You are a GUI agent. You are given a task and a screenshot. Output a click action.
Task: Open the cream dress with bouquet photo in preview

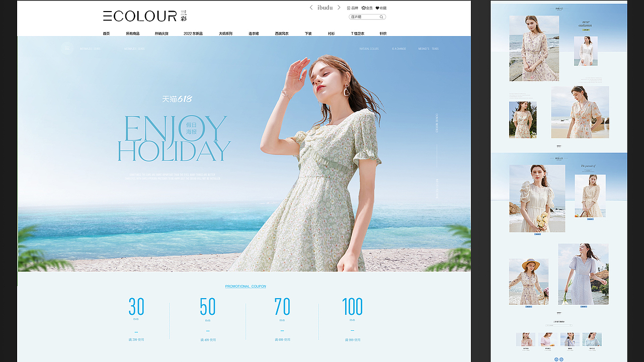pos(537,199)
